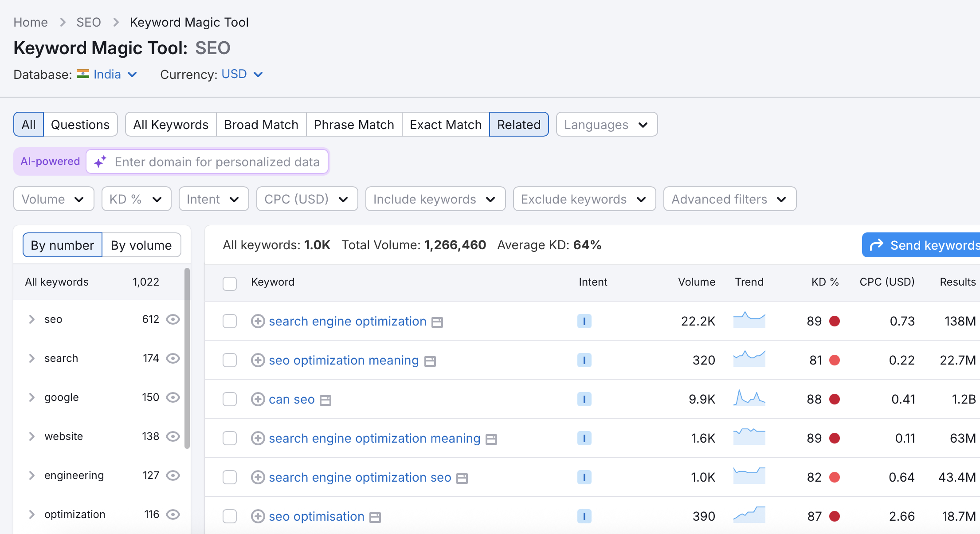
Task: Select the All Keywords match tab
Action: 171,125
